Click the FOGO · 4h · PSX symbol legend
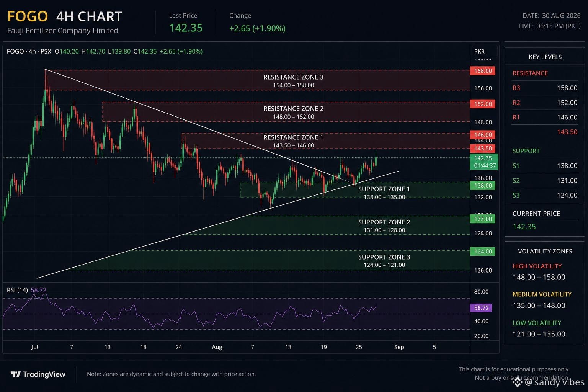Viewport: 588px width, 392px height. click(x=29, y=51)
